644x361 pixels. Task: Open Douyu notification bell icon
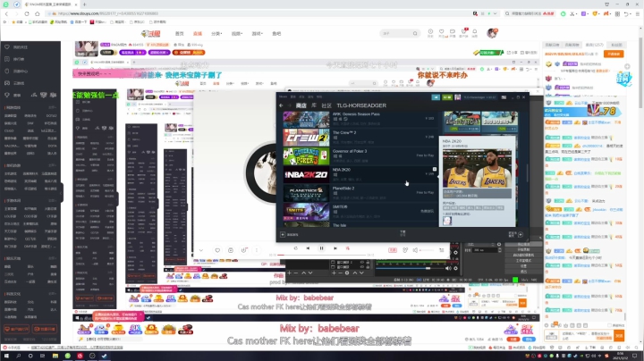coord(474,33)
